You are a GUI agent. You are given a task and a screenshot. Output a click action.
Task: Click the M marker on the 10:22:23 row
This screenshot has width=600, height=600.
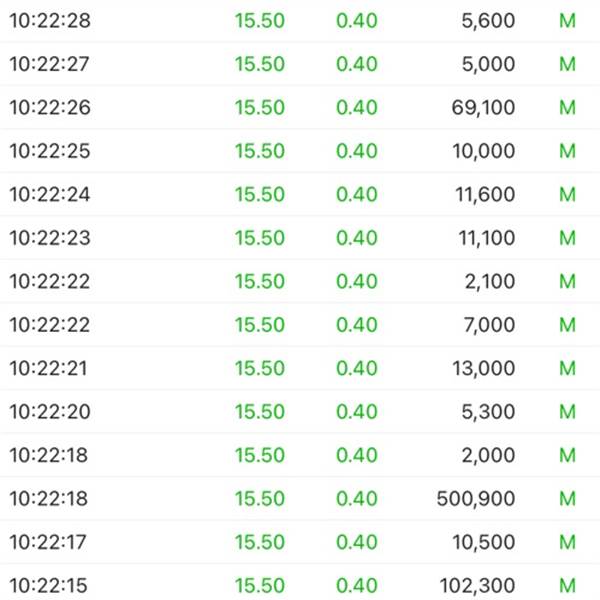click(568, 238)
